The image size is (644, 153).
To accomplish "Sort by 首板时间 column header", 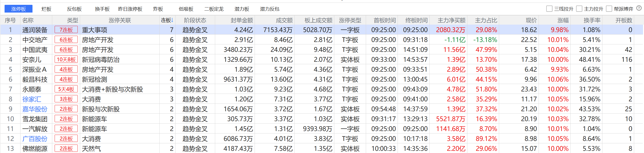I will (x=385, y=20).
